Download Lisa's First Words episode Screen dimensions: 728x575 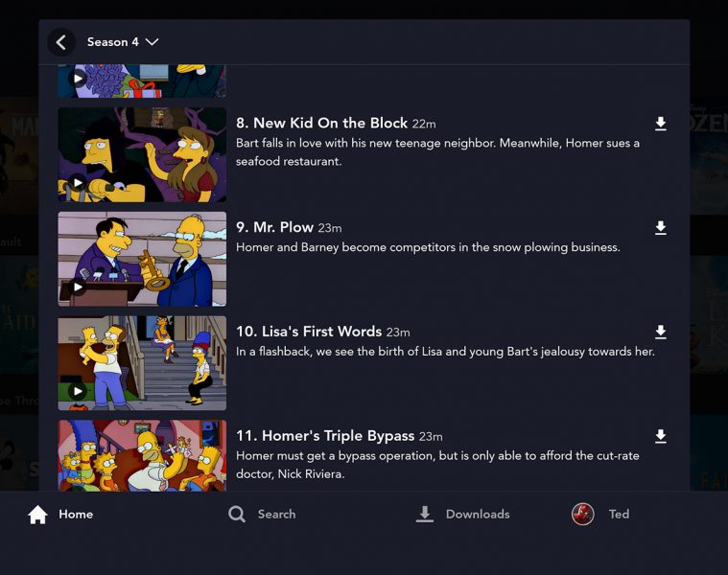click(660, 333)
